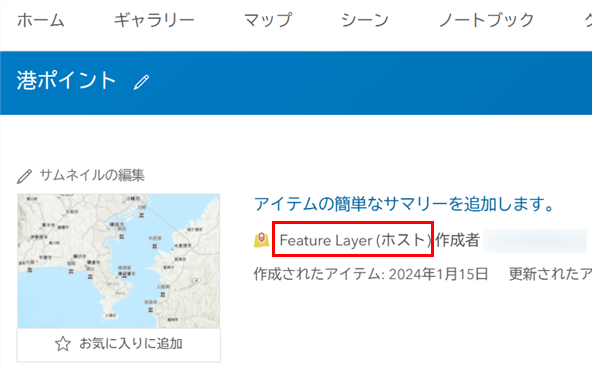Image resolution: width=592 pixels, height=369 pixels.
Task: Click the Feature Layer (ホスト) label
Action: 355,240
